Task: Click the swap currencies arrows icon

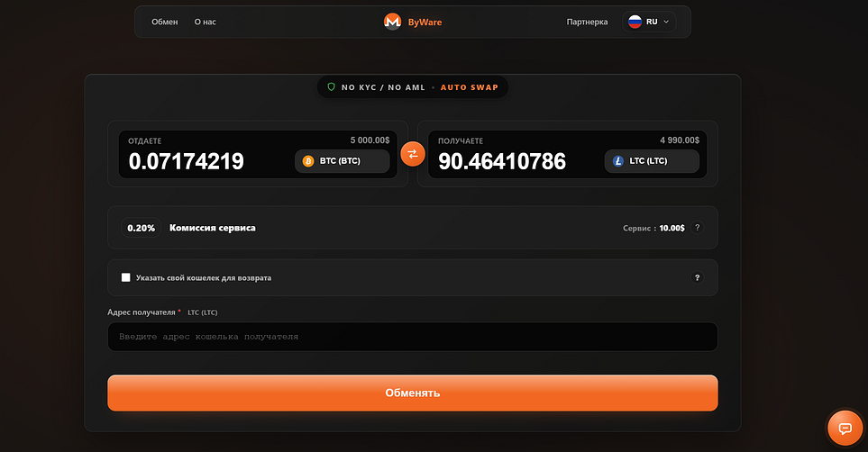Action: click(412, 154)
